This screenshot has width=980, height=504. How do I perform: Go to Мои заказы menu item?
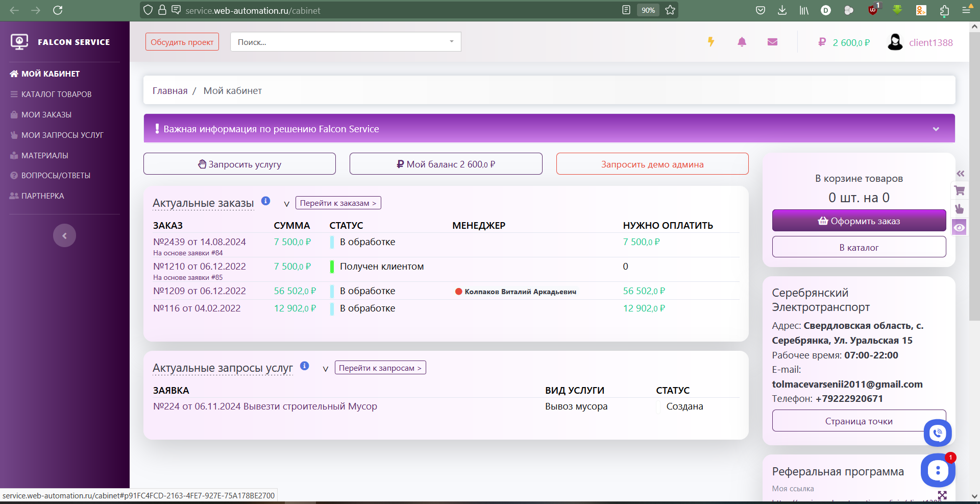(46, 115)
